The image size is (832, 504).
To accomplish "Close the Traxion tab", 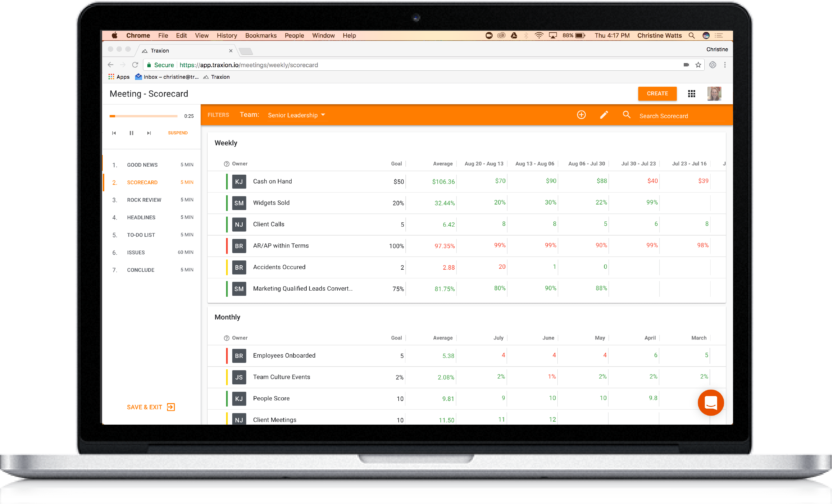I will click(x=231, y=51).
